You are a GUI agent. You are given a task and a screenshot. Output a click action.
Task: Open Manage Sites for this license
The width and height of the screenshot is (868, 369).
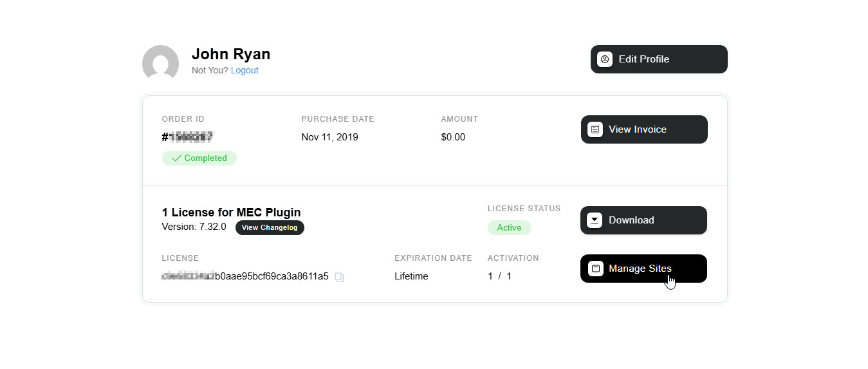[x=643, y=269]
